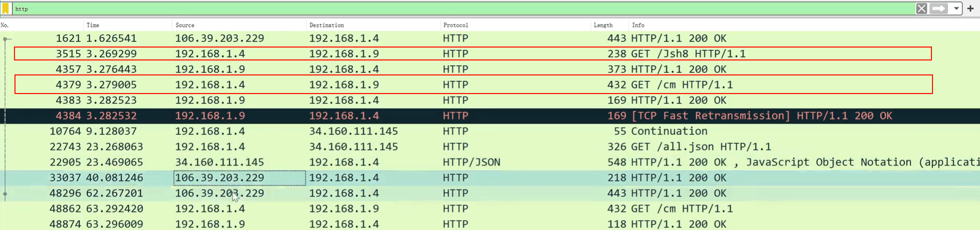Click destination 192.168.1.9 of packet 48862
Viewport: 980px width, 230px height.
(344, 209)
